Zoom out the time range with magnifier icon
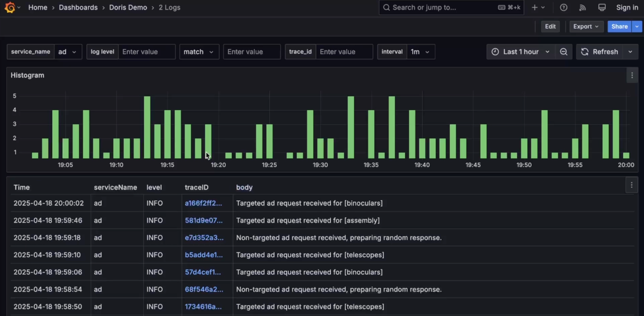This screenshot has width=644, height=316. point(563,51)
